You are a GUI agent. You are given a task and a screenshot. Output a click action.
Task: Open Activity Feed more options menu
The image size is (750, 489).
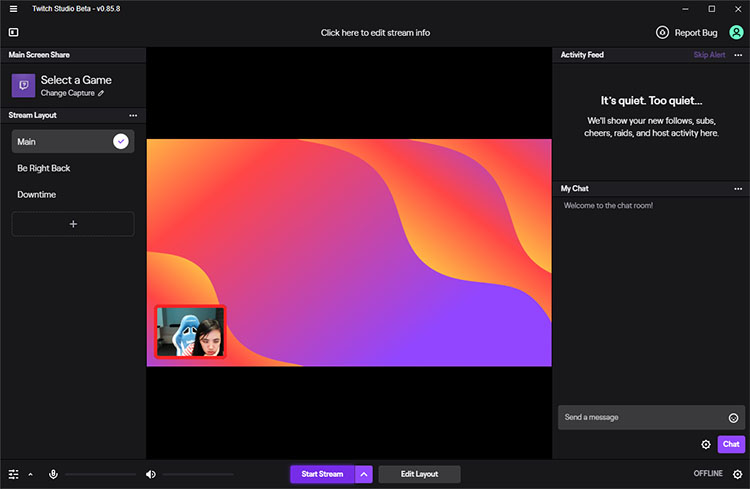[x=738, y=55]
